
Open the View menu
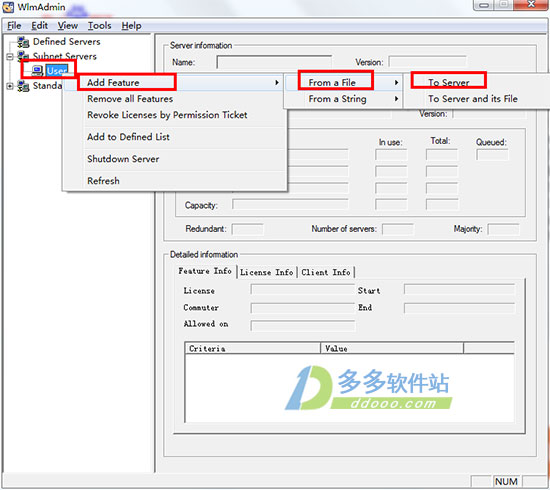[67, 26]
